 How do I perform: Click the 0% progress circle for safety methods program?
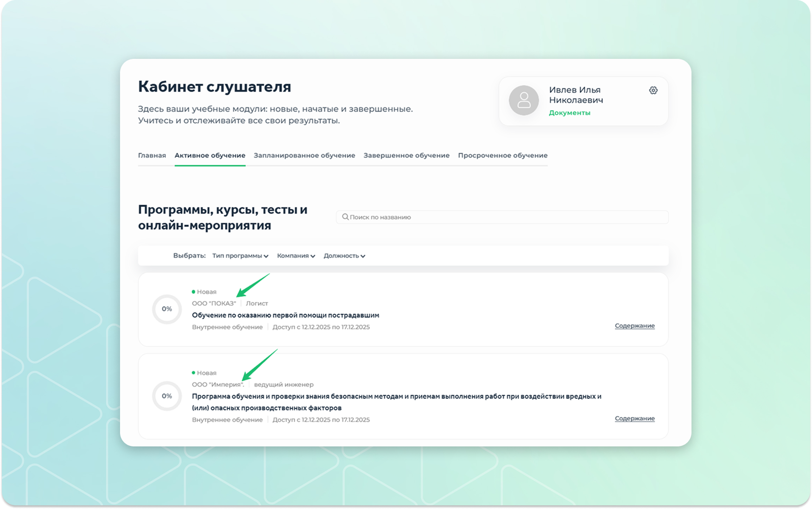coord(167,396)
